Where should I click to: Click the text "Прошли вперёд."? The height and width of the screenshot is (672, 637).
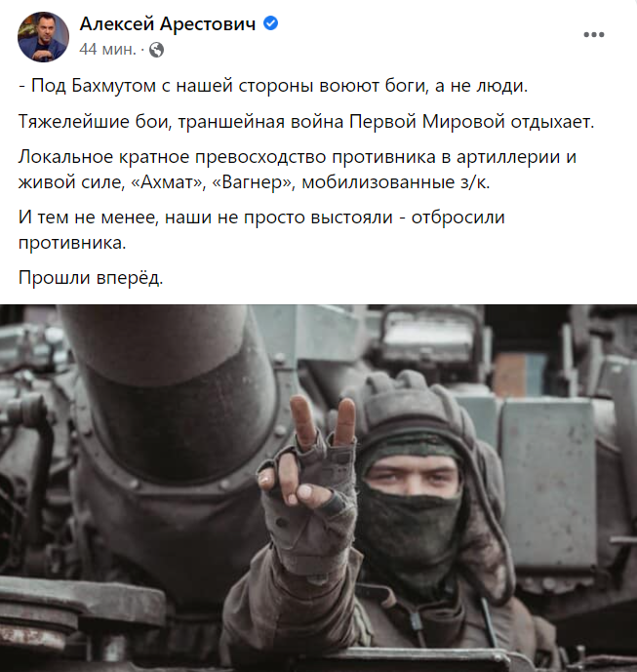point(91,278)
